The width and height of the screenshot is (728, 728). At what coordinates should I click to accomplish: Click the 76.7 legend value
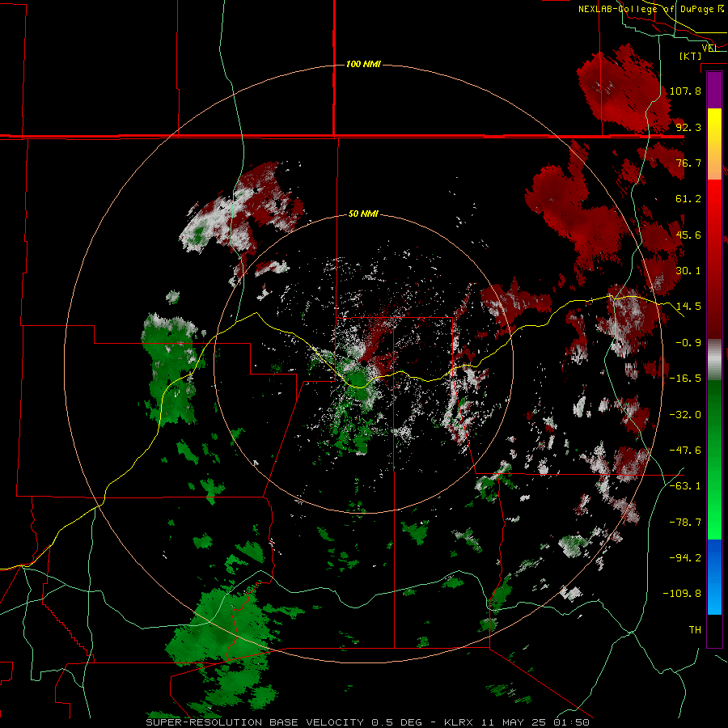pos(688,163)
